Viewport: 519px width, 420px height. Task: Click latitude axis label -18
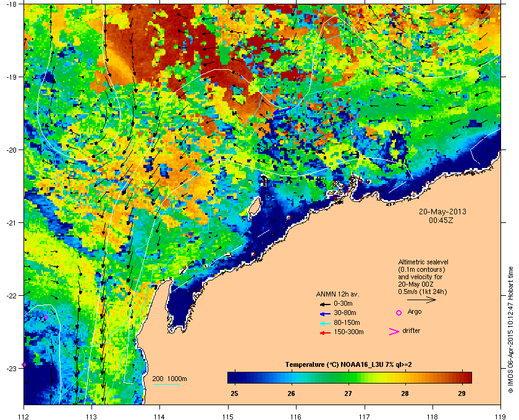[x=11, y=4]
